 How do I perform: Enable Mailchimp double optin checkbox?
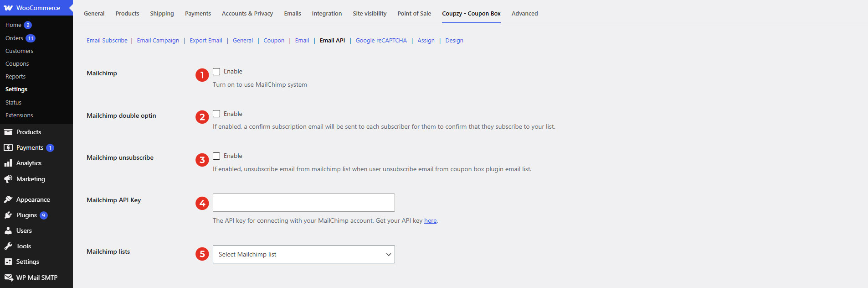click(x=216, y=114)
